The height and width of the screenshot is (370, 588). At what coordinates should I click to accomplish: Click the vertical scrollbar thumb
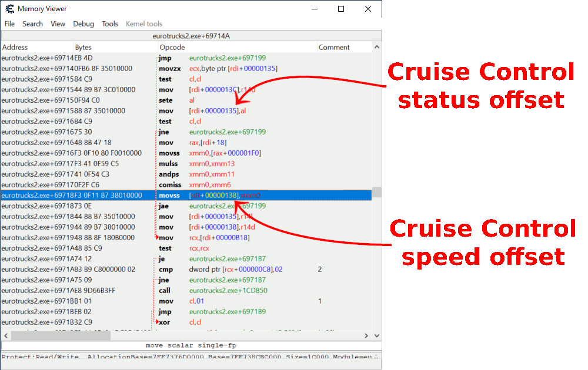click(376, 192)
